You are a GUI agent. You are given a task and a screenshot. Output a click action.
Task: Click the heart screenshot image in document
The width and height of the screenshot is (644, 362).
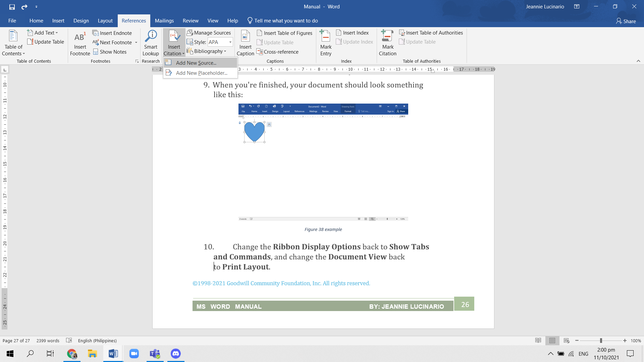coord(323,162)
